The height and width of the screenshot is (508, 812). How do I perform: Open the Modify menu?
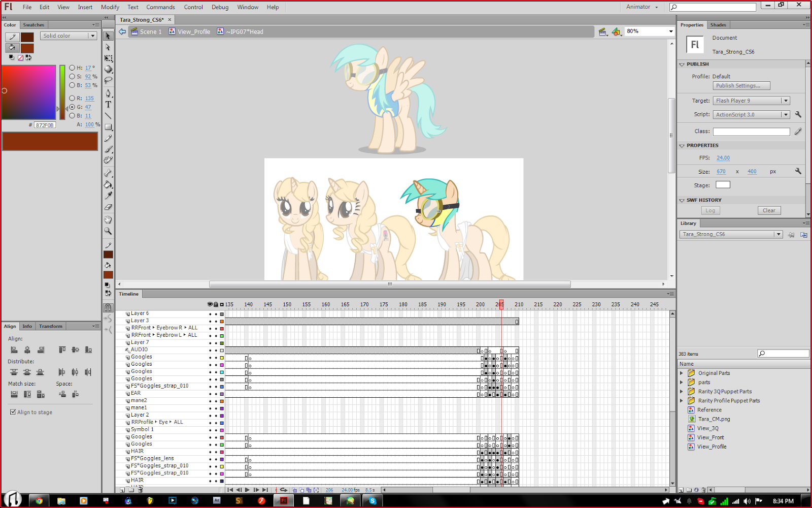tap(110, 7)
